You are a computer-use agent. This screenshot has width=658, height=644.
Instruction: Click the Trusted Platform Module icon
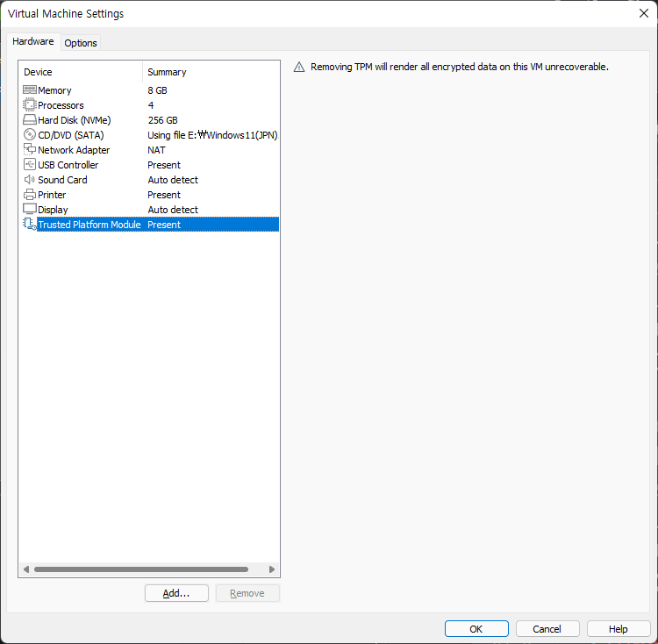tap(29, 224)
